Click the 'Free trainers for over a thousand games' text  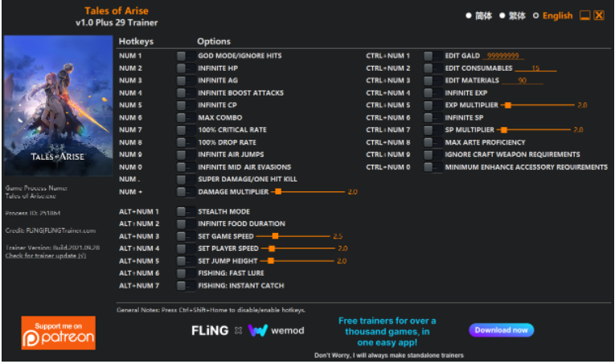click(387, 332)
